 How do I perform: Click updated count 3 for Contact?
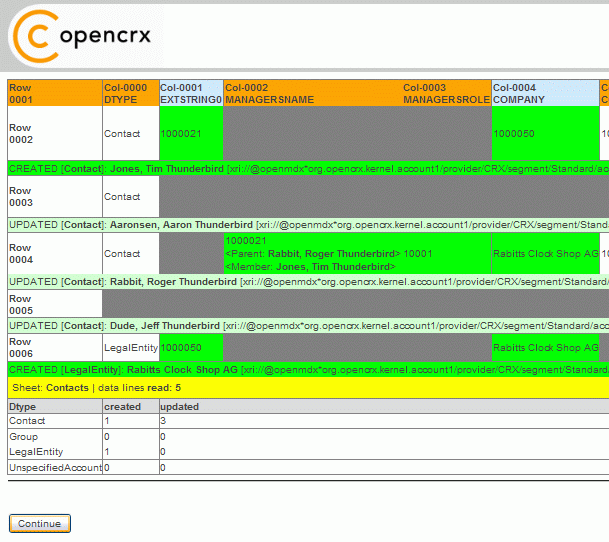pyautogui.click(x=163, y=421)
